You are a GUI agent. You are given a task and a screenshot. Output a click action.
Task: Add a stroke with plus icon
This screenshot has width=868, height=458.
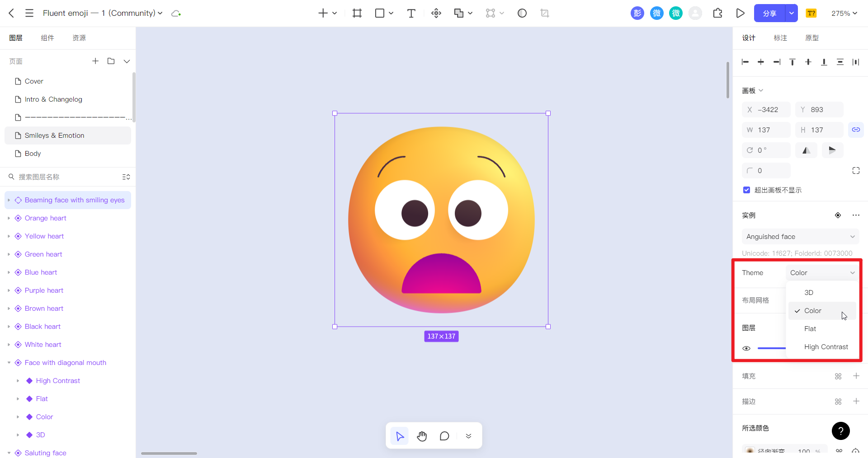click(x=856, y=401)
